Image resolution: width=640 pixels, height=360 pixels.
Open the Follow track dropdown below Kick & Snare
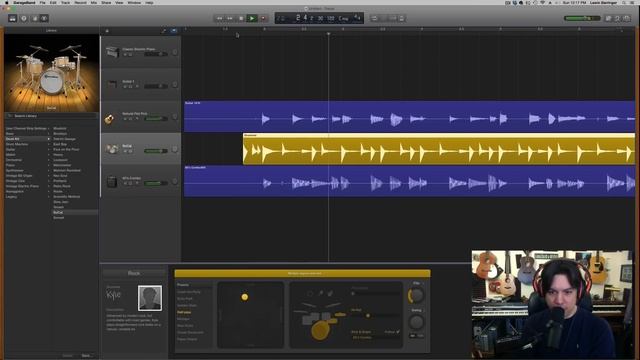(x=376, y=338)
